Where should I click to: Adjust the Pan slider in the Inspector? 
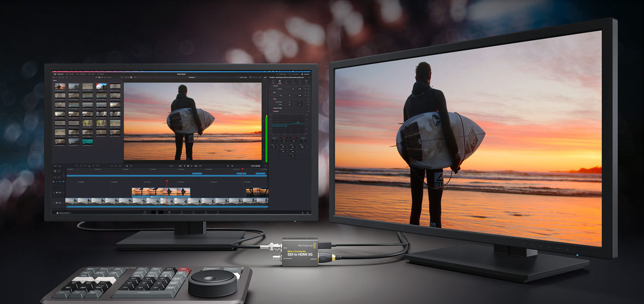pos(290,95)
